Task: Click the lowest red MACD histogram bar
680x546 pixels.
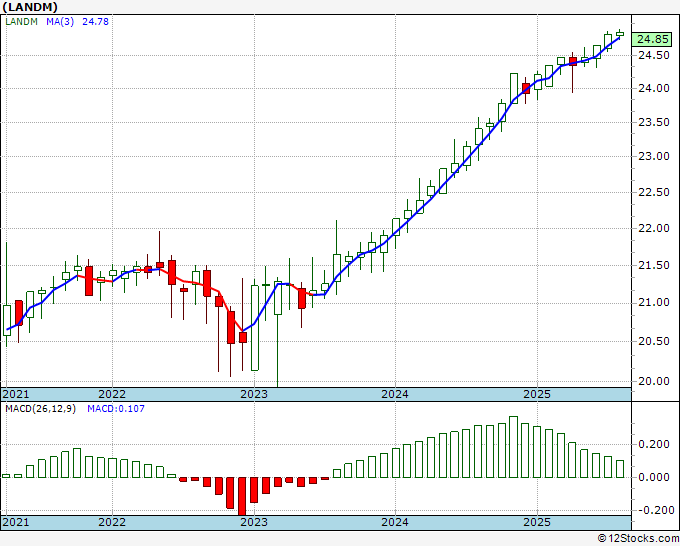Action: click(242, 496)
